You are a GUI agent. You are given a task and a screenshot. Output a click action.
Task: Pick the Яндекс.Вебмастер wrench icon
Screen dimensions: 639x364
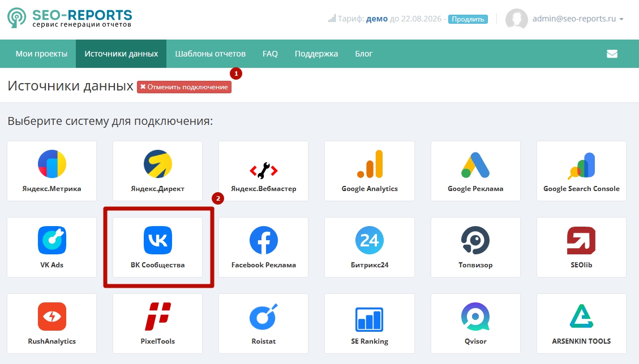[264, 170]
